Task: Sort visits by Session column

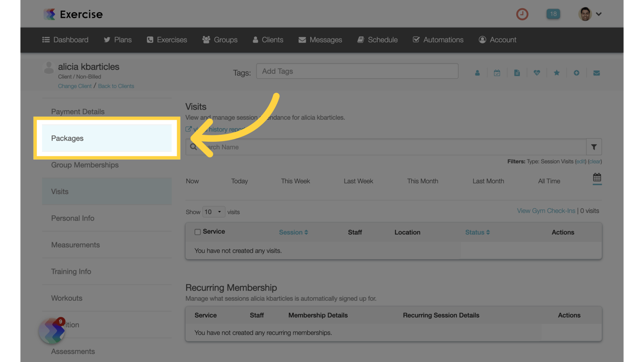Action: [293, 232]
